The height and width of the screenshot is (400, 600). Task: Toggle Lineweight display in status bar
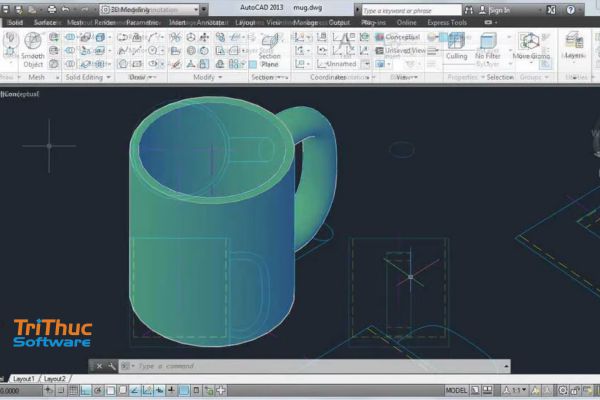pos(171,390)
